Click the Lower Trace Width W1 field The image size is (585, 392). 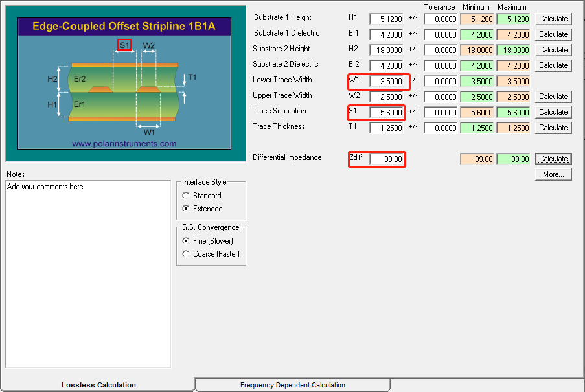tap(386, 81)
